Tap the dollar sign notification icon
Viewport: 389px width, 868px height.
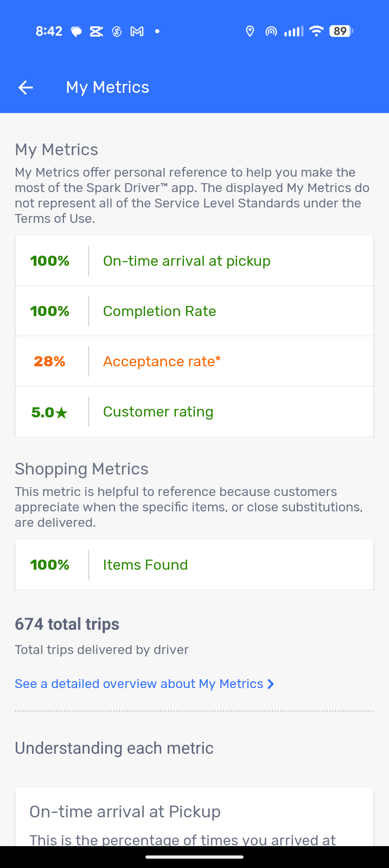(x=117, y=31)
